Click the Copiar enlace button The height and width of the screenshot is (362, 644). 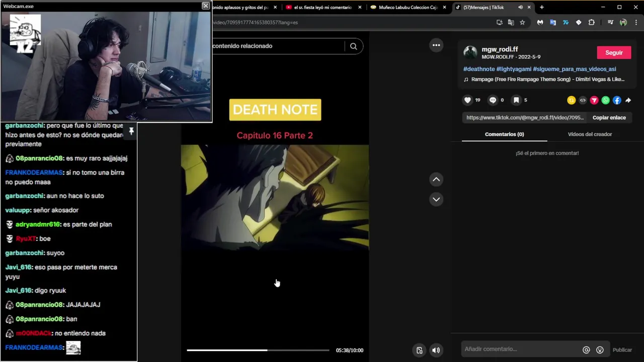(x=609, y=118)
